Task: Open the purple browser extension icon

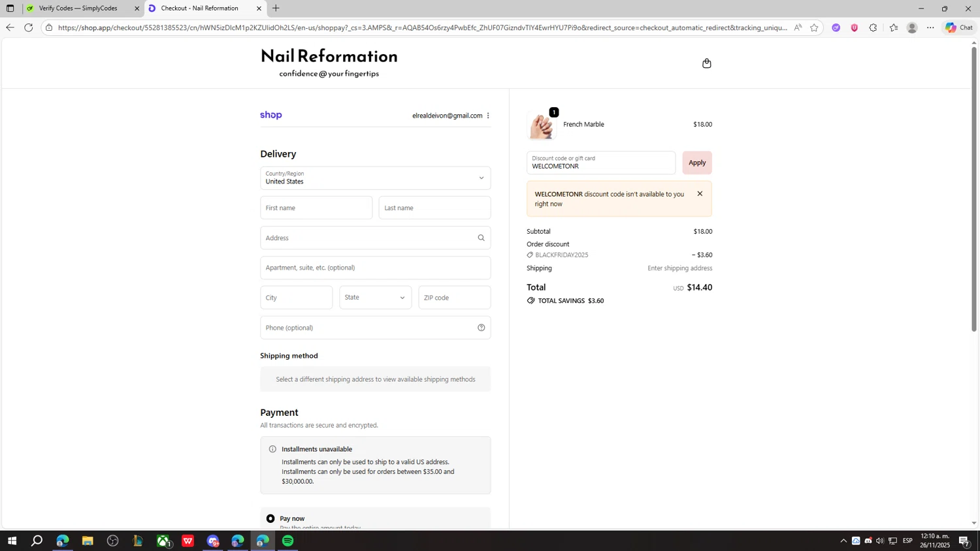Action: [x=836, y=27]
